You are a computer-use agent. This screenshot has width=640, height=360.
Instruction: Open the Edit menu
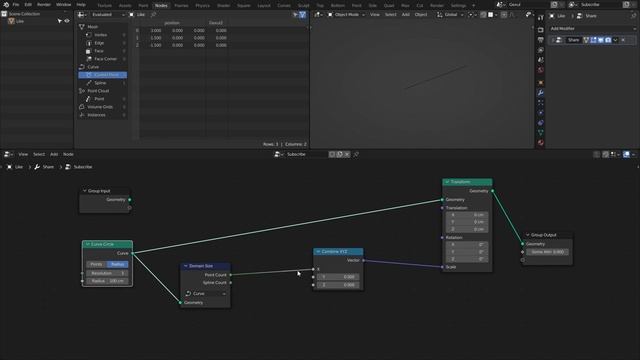click(x=28, y=4)
